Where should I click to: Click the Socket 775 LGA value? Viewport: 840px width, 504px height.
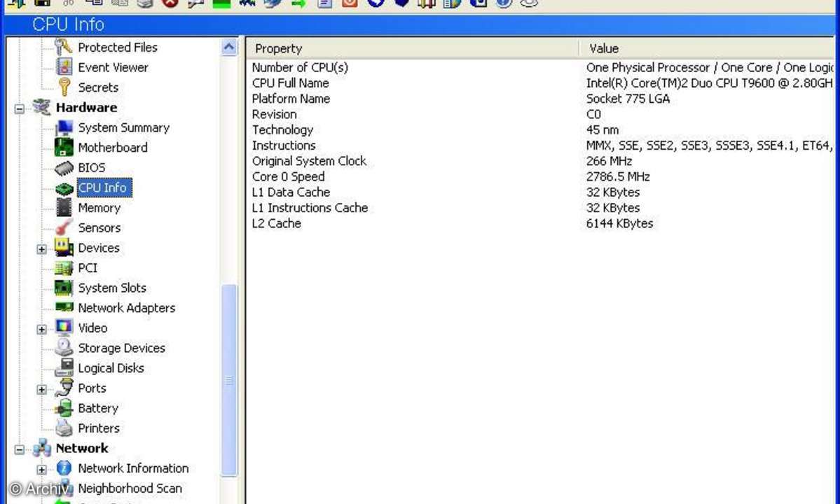[x=628, y=99]
